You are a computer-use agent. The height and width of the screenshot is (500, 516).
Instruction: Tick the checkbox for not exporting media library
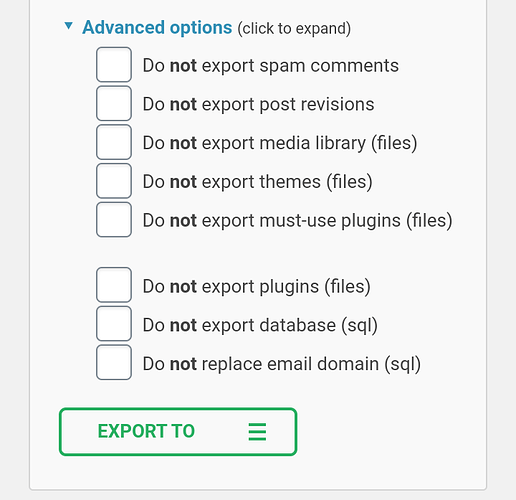point(114,142)
